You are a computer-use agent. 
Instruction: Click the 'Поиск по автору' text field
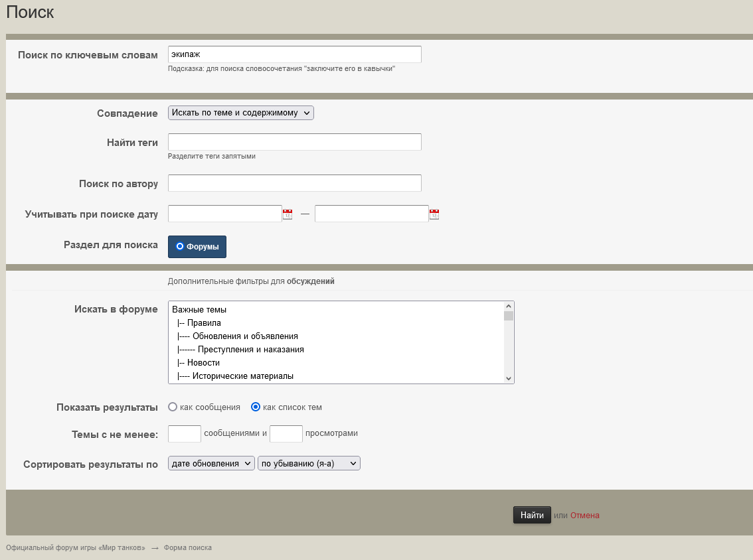[x=294, y=183]
